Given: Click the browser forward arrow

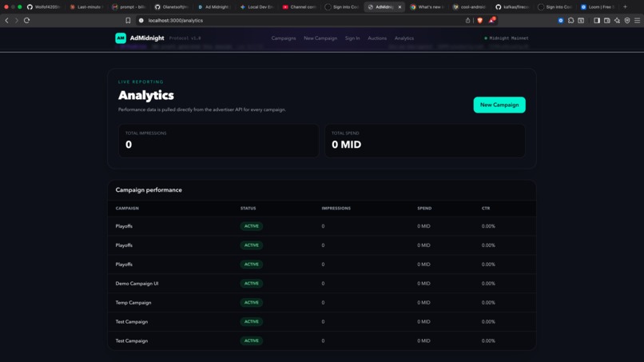Looking at the screenshot, I should tap(17, 20).
